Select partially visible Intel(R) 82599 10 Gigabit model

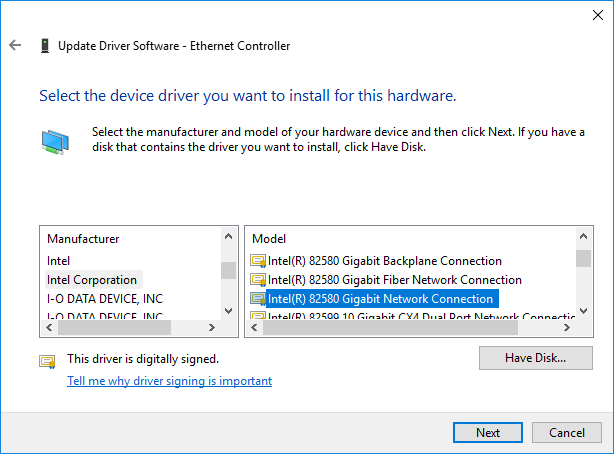tap(421, 316)
